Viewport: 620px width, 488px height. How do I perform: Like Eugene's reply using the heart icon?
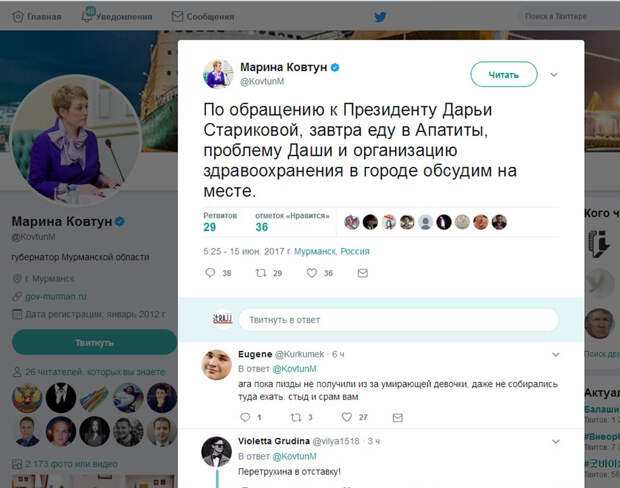347,417
